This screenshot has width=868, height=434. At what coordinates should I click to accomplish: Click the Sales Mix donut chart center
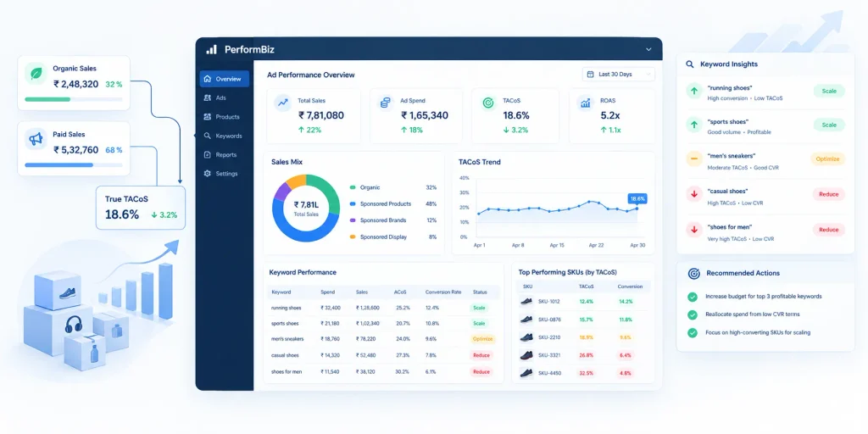point(306,209)
